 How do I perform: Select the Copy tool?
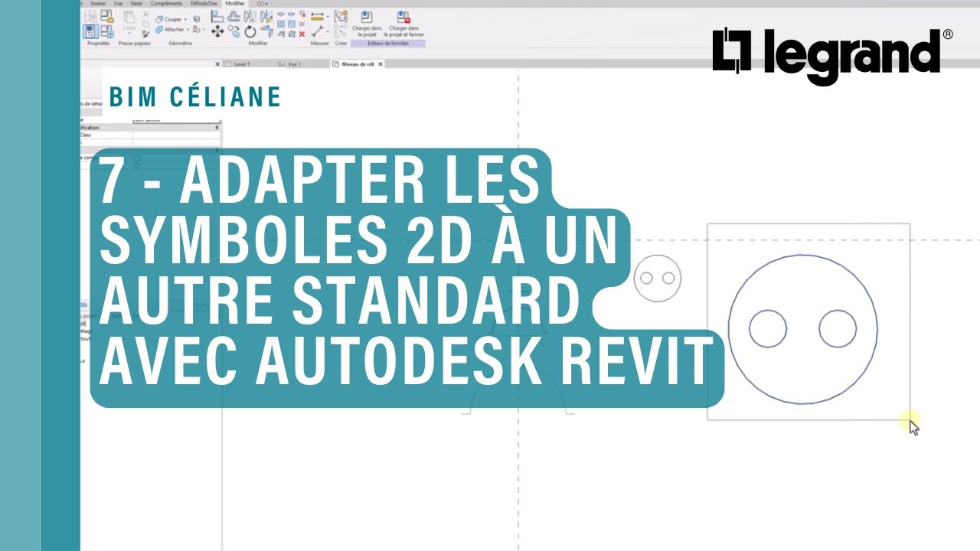pyautogui.click(x=234, y=31)
